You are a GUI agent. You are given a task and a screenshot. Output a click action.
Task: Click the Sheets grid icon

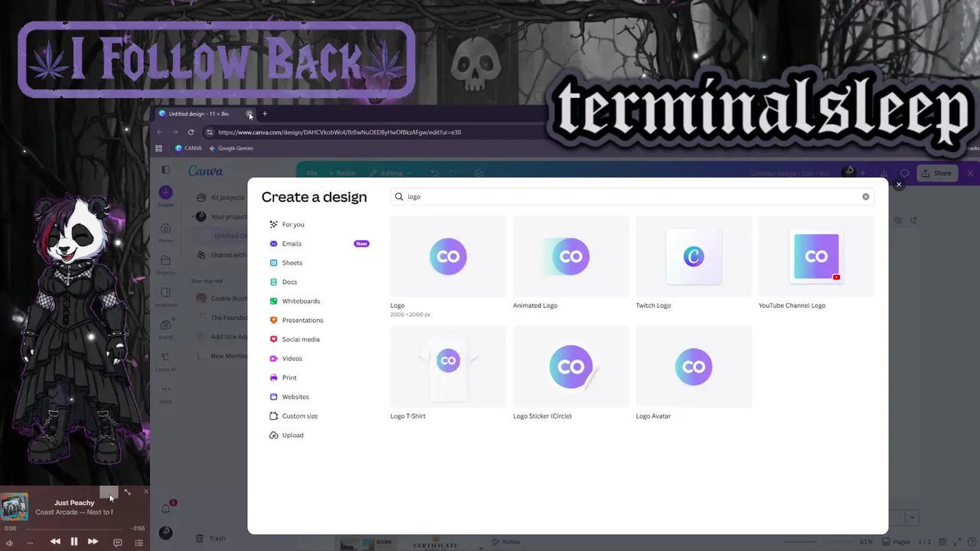pos(274,262)
